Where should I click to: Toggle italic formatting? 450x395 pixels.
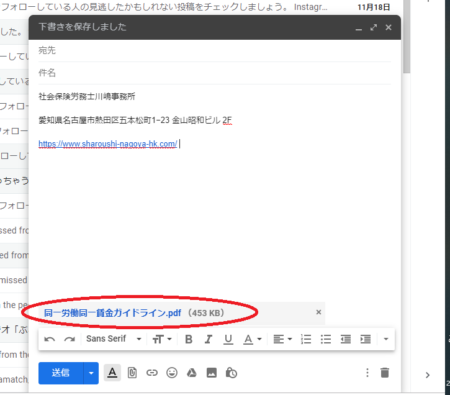coord(208,339)
